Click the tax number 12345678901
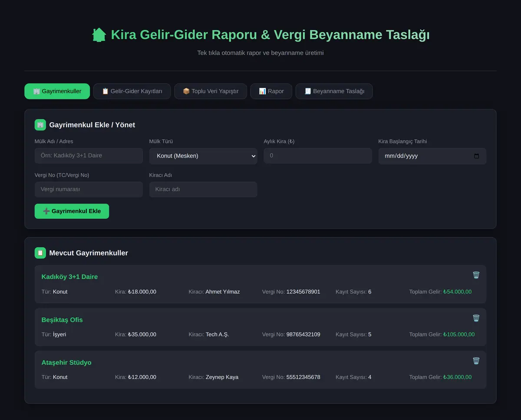Image resolution: width=521 pixels, height=420 pixels. coord(303,292)
